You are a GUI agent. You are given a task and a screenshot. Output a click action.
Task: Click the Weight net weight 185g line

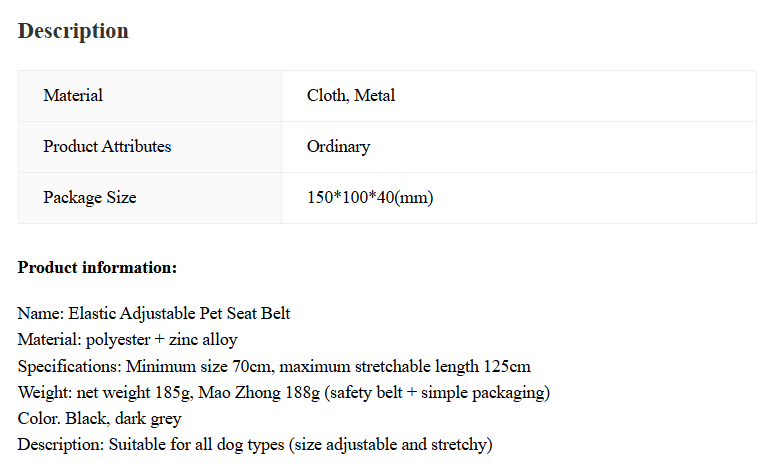click(x=284, y=392)
